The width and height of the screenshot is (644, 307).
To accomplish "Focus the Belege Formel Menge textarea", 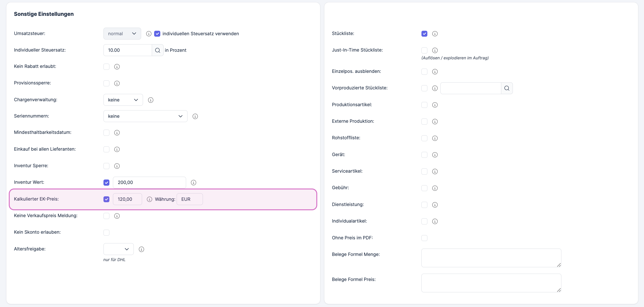I will pyautogui.click(x=491, y=258).
